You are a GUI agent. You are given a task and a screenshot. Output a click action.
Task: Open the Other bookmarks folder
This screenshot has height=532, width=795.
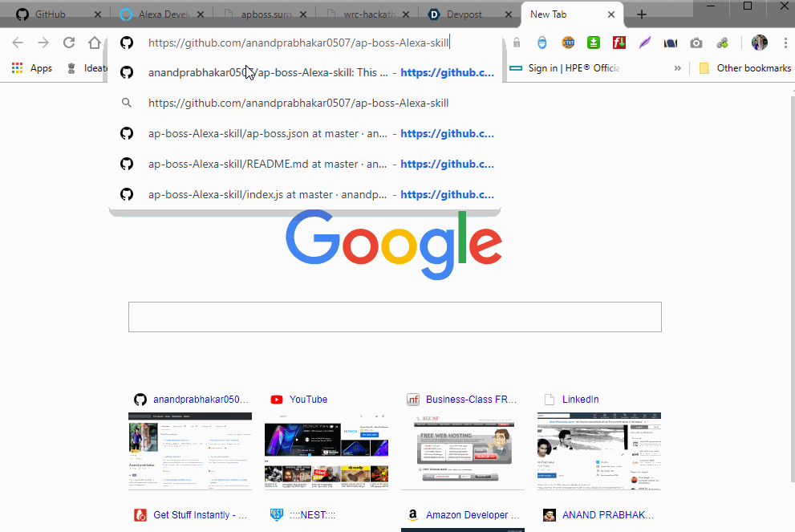point(744,68)
